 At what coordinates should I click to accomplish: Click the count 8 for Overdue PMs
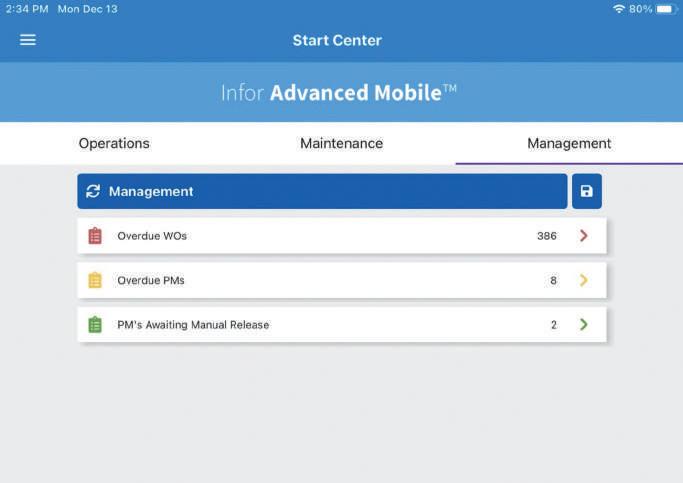click(x=553, y=280)
